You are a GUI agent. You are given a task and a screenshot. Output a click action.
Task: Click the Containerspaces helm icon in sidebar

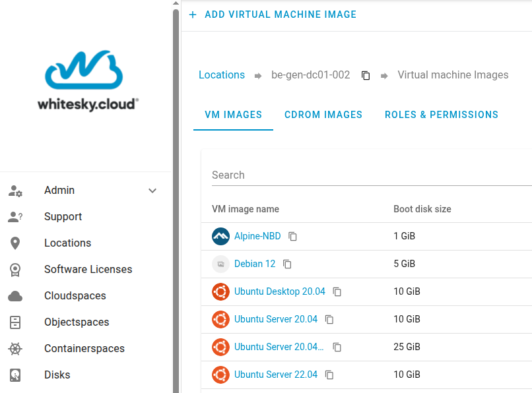click(x=15, y=349)
